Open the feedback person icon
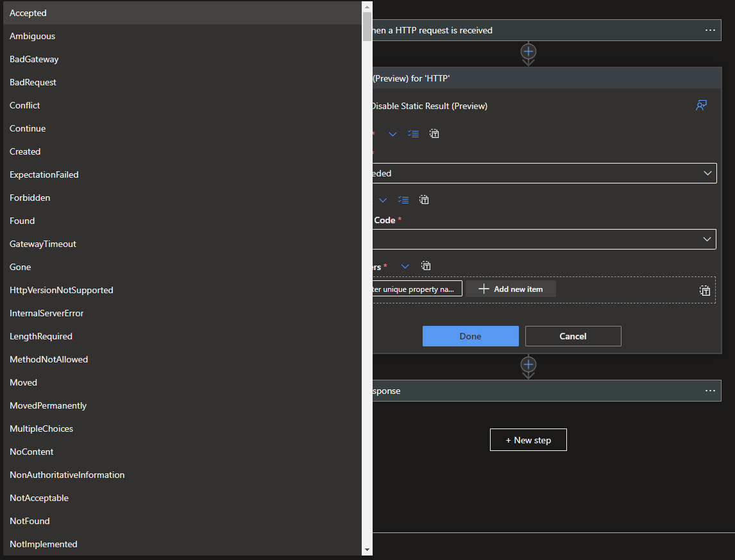This screenshot has width=735, height=560. (x=701, y=105)
